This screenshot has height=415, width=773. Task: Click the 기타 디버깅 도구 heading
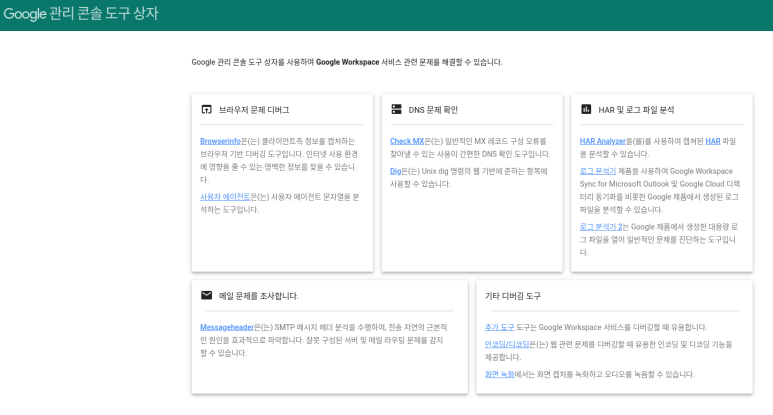tap(513, 296)
